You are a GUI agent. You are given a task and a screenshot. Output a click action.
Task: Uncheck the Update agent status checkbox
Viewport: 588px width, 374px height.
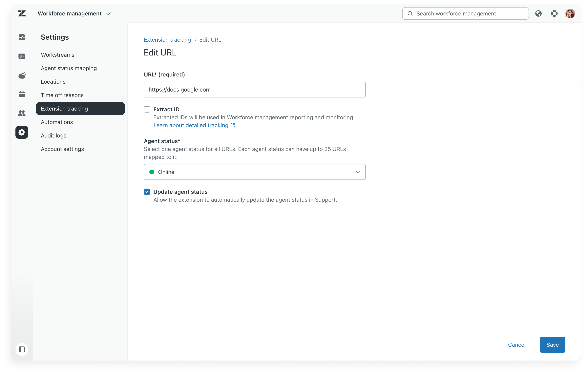(147, 192)
